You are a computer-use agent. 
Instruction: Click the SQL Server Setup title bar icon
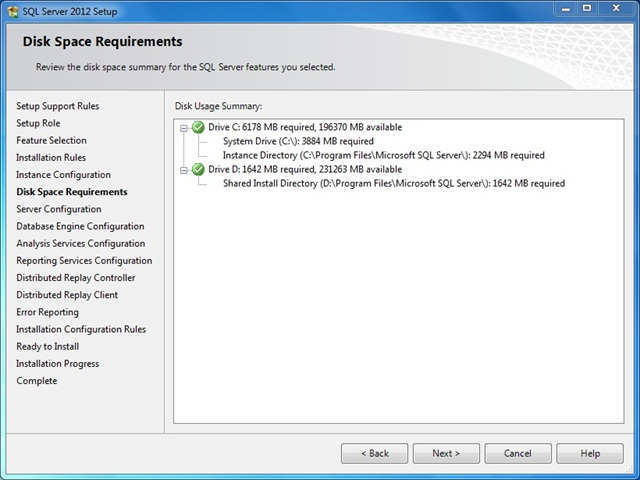click(x=13, y=11)
